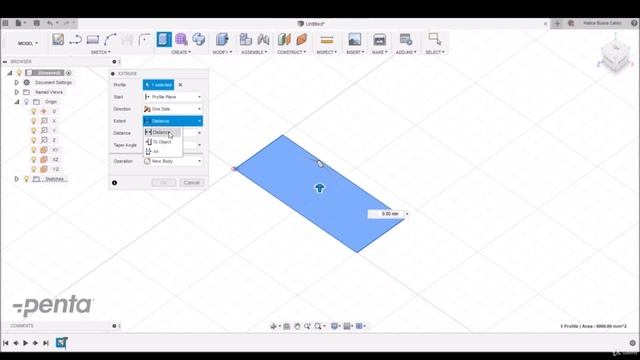The image size is (640, 360).
Task: Toggle visibility bulb for Origin folder
Action: click(27, 102)
